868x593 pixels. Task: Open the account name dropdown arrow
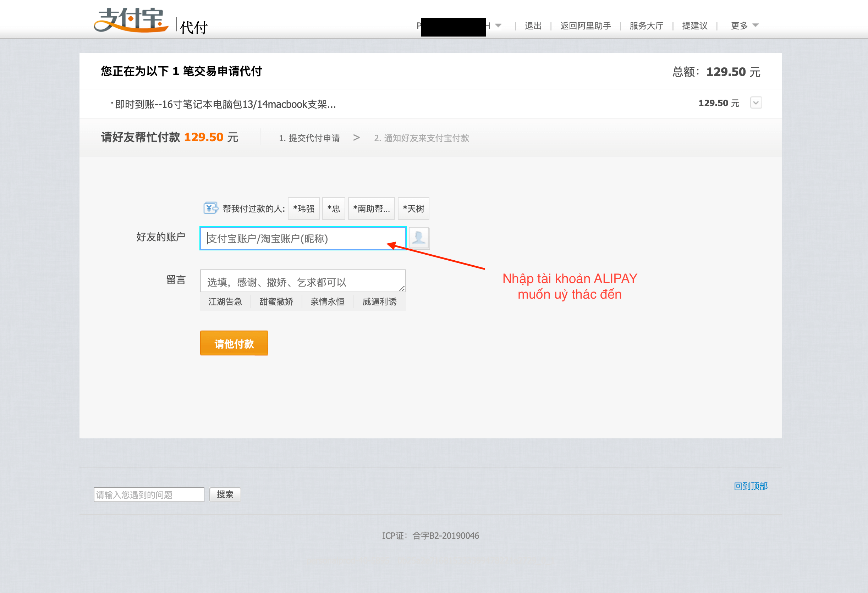click(x=498, y=26)
